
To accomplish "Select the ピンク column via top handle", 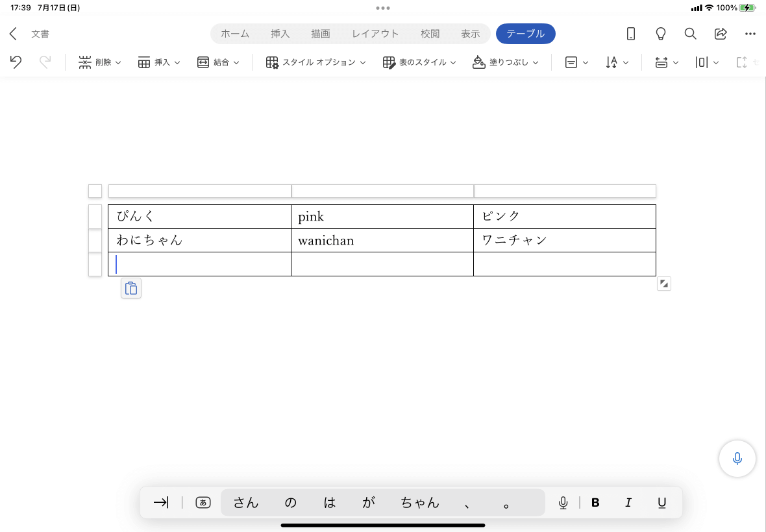I will click(565, 191).
